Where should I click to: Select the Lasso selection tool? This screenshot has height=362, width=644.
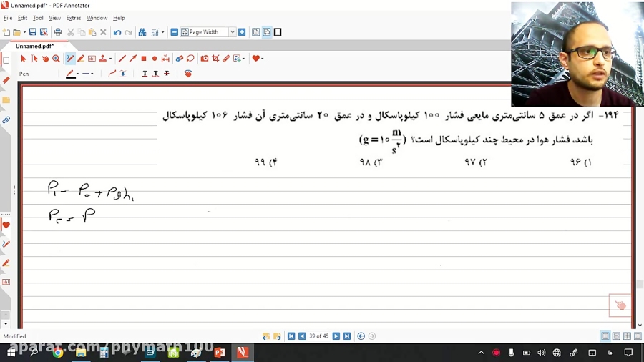point(190,59)
